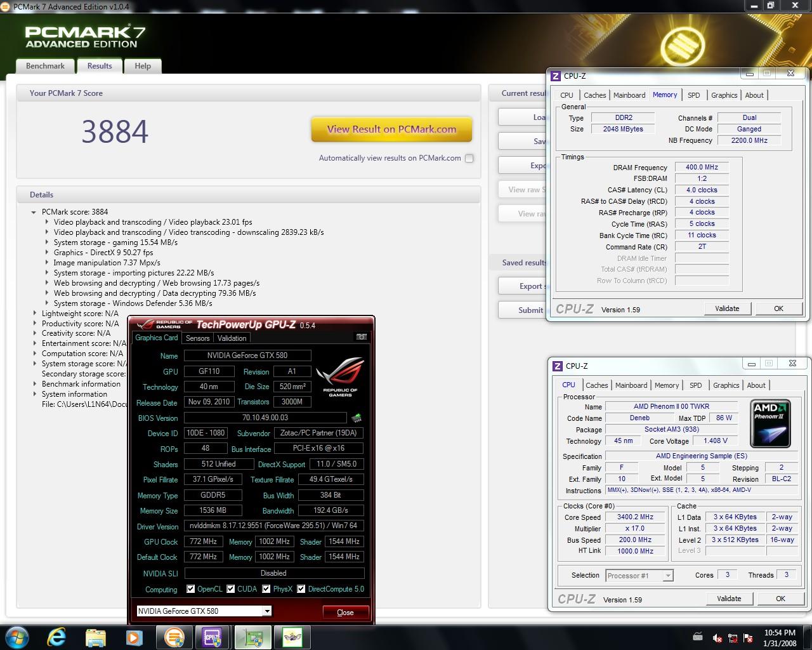Image resolution: width=812 pixels, height=650 pixels.
Task: Open the Action Center flag icon
Action: click(x=747, y=638)
